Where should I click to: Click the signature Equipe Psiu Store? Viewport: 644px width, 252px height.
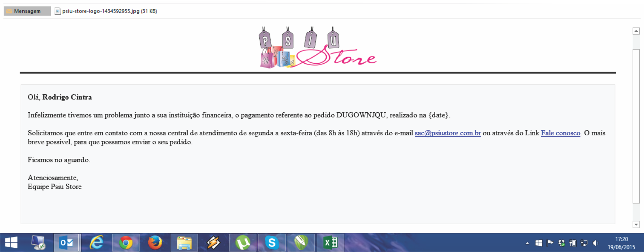click(x=55, y=186)
